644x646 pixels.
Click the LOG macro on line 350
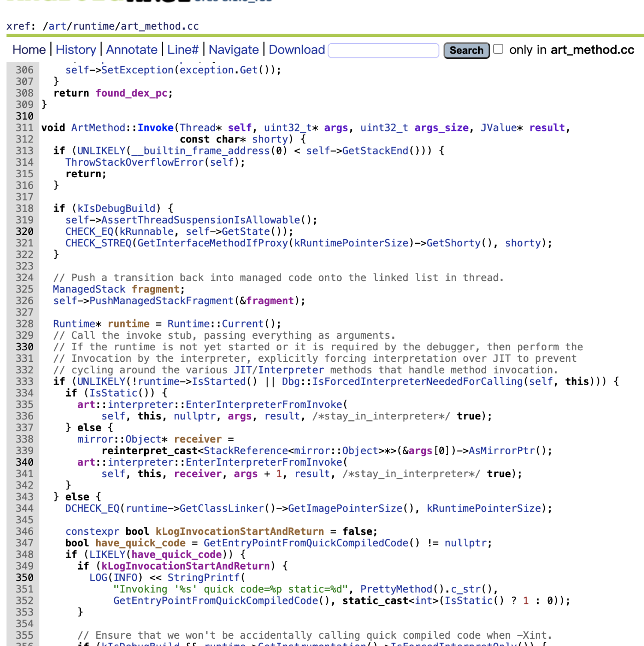[x=98, y=578]
